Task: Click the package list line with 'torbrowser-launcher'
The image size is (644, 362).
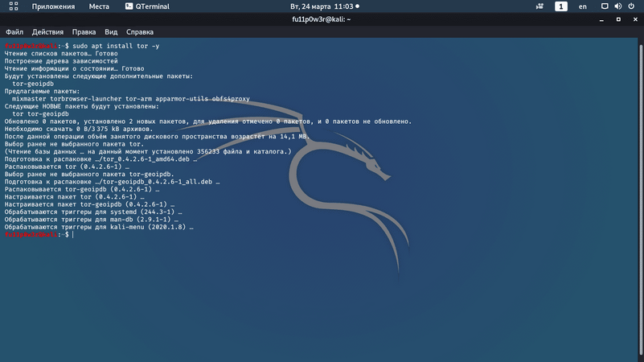Action: coord(131,99)
